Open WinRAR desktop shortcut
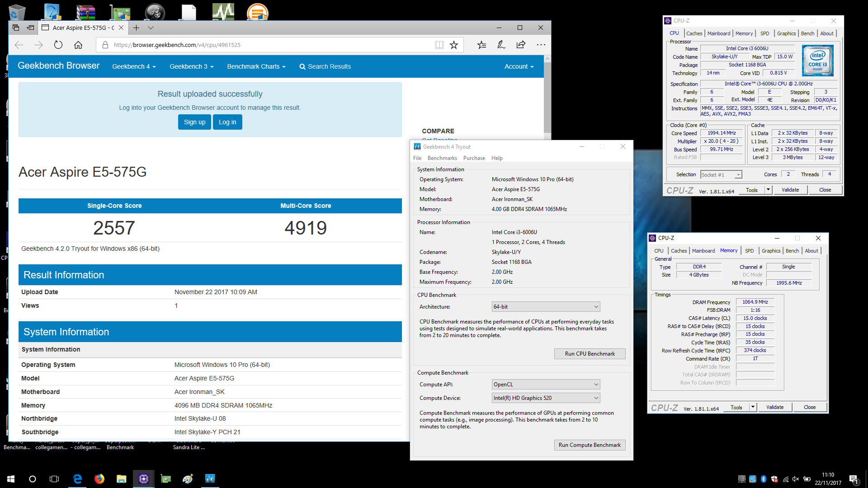 (x=85, y=12)
